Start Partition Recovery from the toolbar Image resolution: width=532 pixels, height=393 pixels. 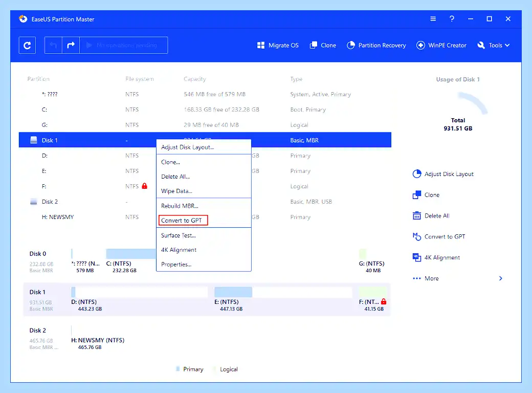pyautogui.click(x=376, y=45)
